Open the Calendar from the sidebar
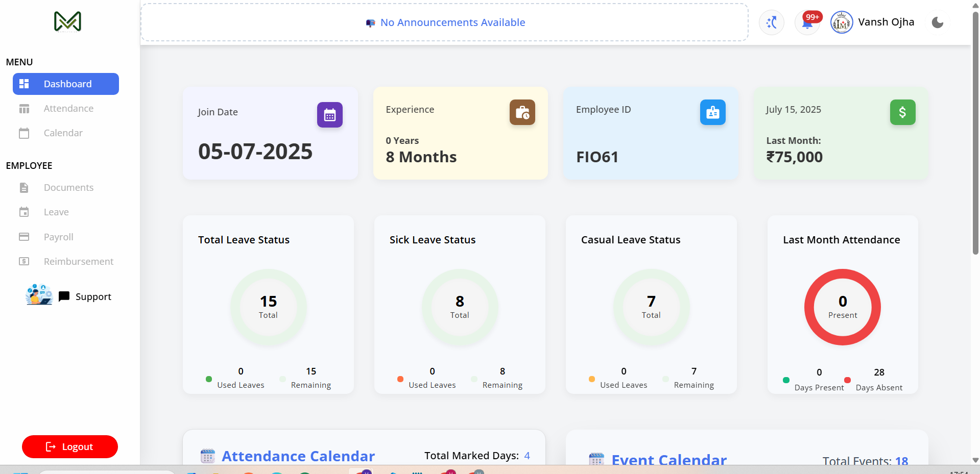Image resolution: width=980 pixels, height=474 pixels. [63, 133]
